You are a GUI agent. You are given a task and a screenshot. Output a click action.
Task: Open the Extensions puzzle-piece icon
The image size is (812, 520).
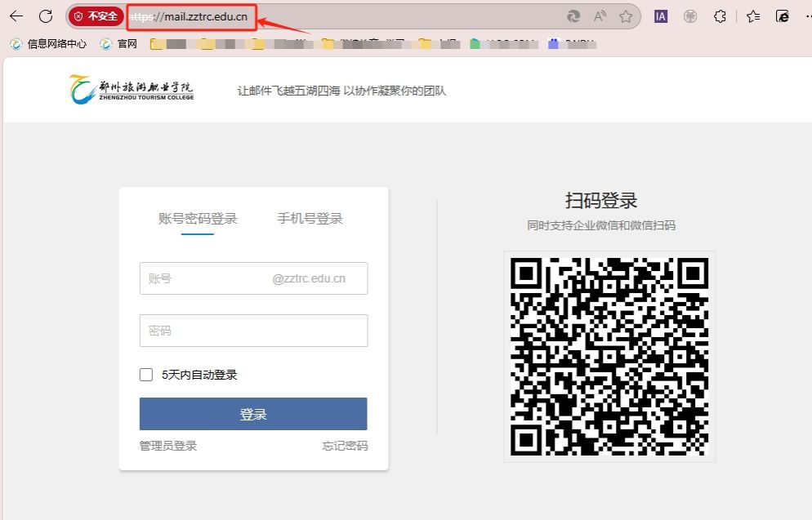click(x=720, y=16)
